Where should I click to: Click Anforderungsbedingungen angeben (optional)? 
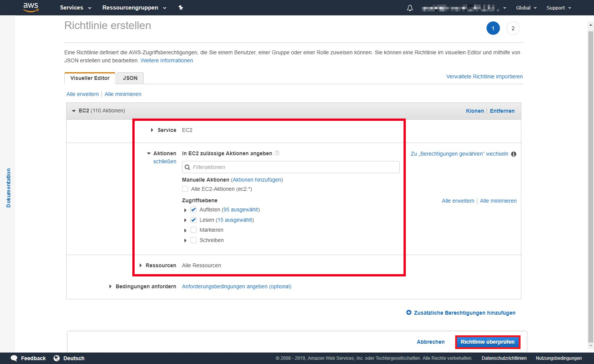pyautogui.click(x=237, y=286)
